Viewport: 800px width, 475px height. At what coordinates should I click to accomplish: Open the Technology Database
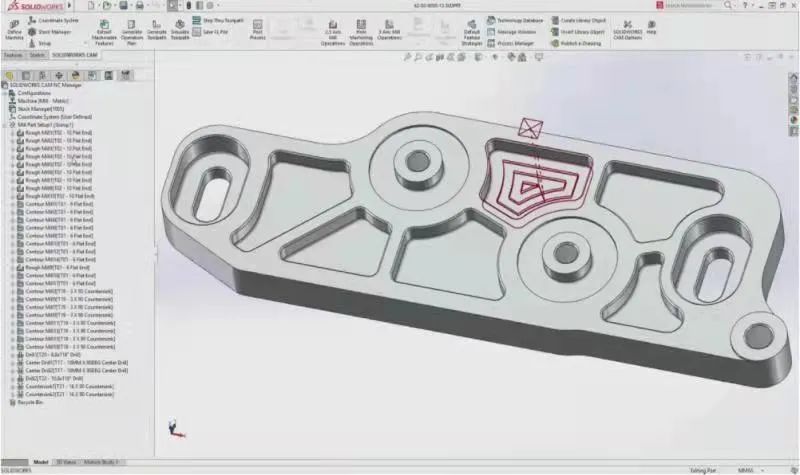click(518, 20)
